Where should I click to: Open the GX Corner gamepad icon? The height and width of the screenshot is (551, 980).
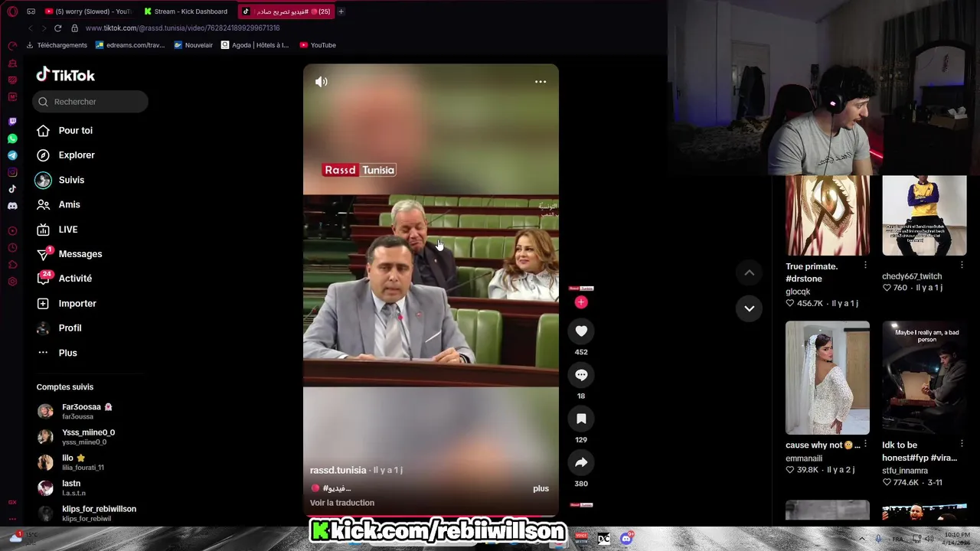pos(31,11)
